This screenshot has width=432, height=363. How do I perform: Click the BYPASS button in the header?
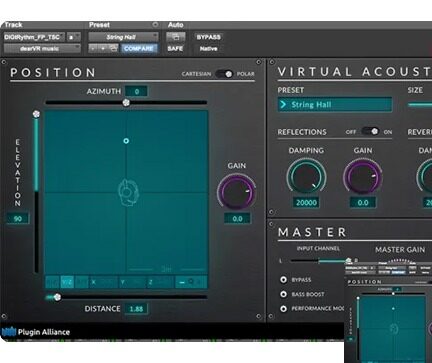208,37
